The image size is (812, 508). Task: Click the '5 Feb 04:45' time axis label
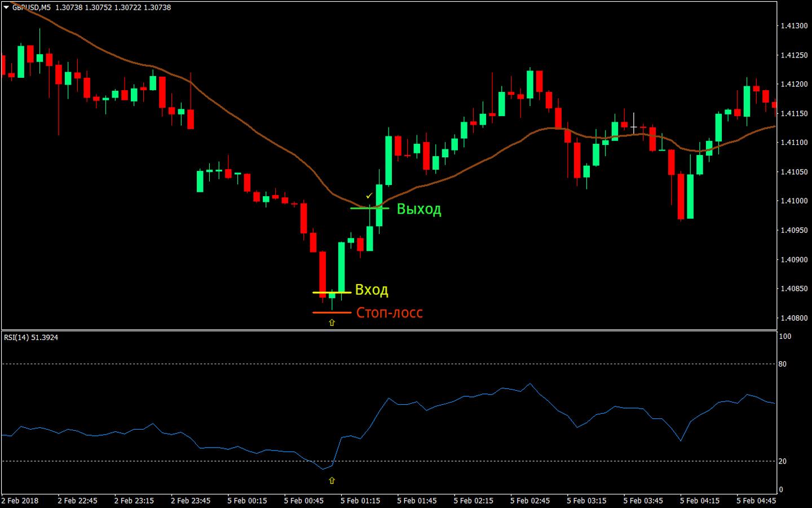point(756,501)
